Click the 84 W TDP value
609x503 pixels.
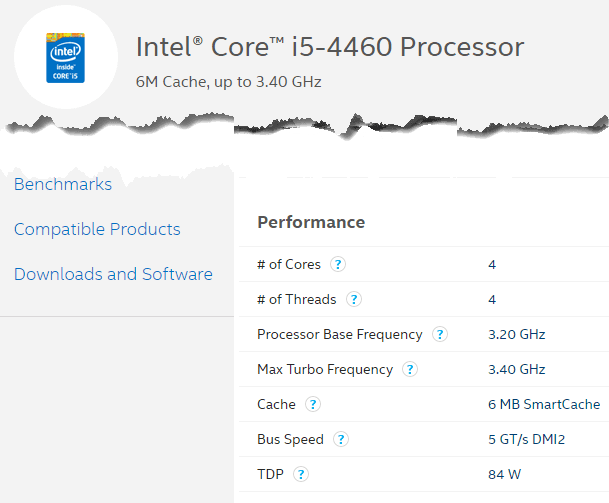504,475
